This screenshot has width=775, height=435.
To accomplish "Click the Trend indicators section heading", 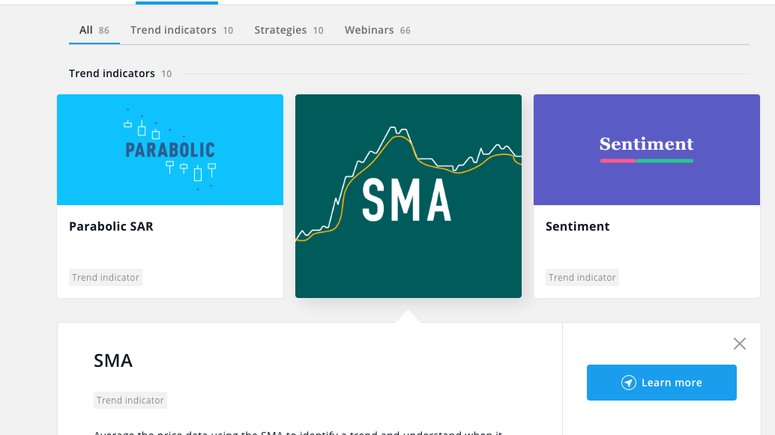I will (x=111, y=74).
